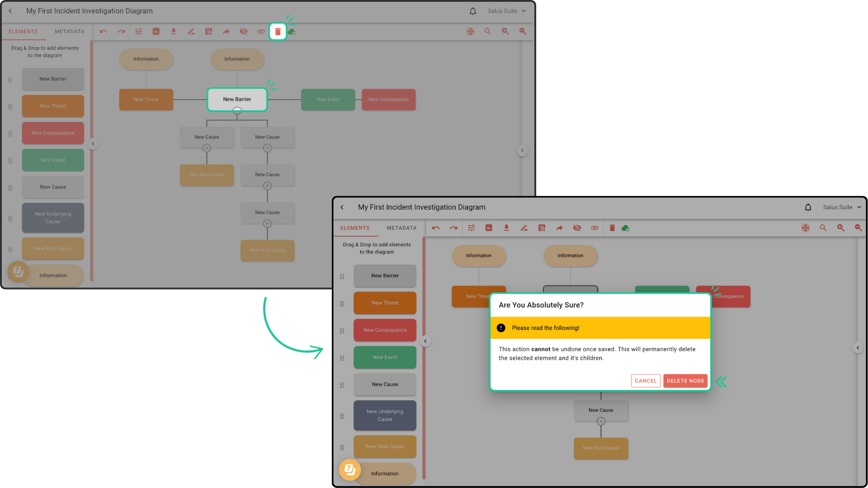This screenshot has height=488, width=868.
Task: Open Salus Suite dropdown in lower-right window
Action: pyautogui.click(x=842, y=207)
